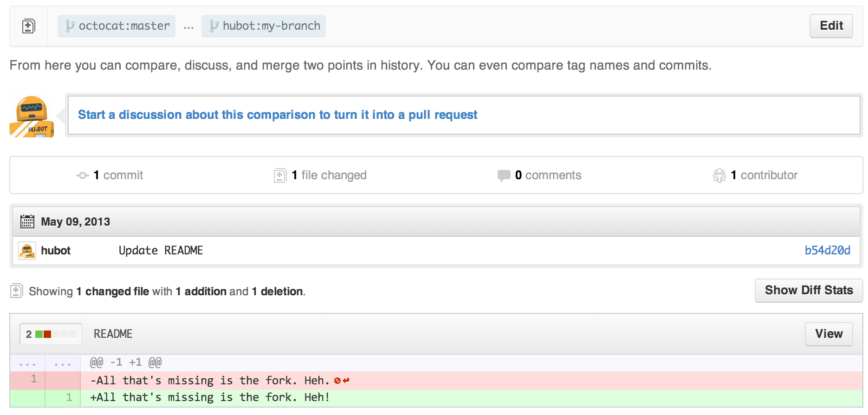
Task: Select the octocat:master base branch
Action: [117, 26]
